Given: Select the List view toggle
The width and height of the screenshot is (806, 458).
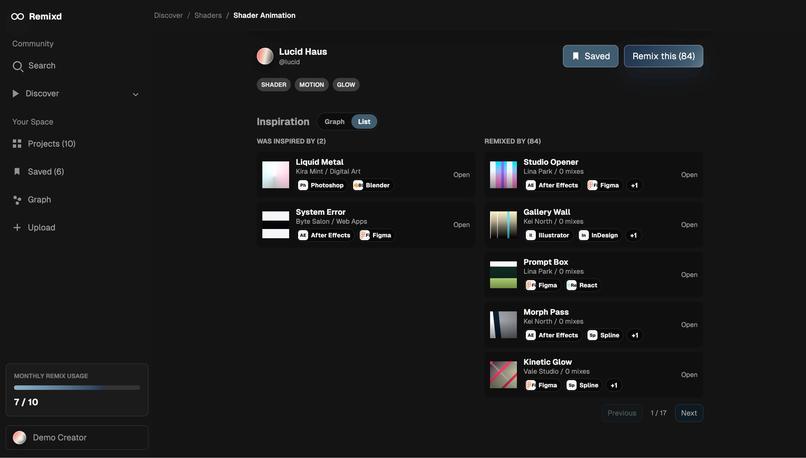Looking at the screenshot, I should 364,122.
